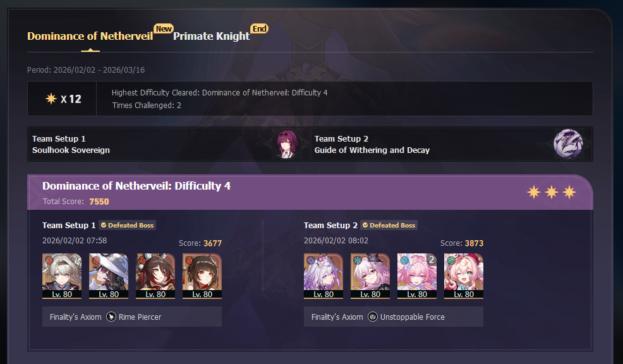The image size is (623, 364).
Task: Click the Guide of Withering and Decay boss icon
Action: coord(568,143)
